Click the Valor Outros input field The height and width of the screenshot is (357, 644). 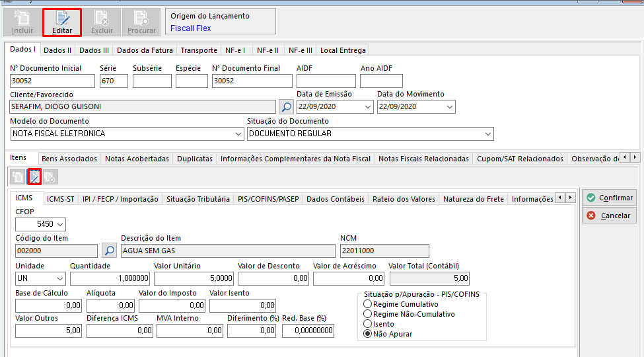click(x=48, y=331)
